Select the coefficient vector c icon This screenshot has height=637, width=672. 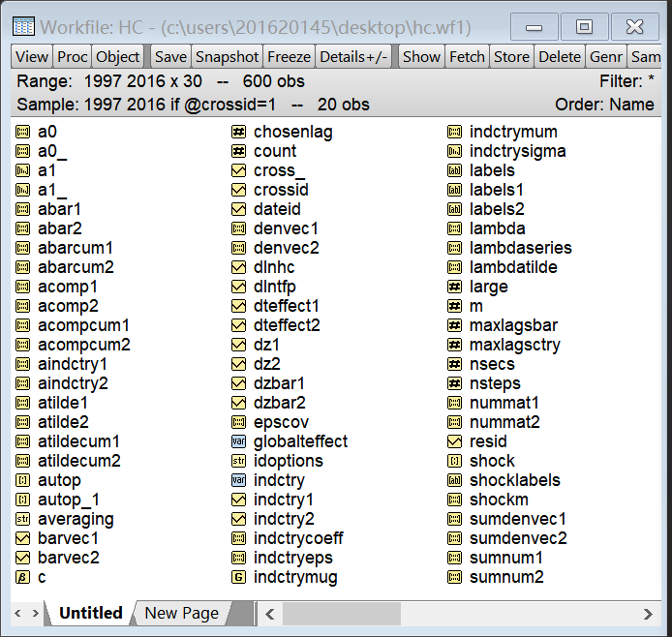[24, 577]
